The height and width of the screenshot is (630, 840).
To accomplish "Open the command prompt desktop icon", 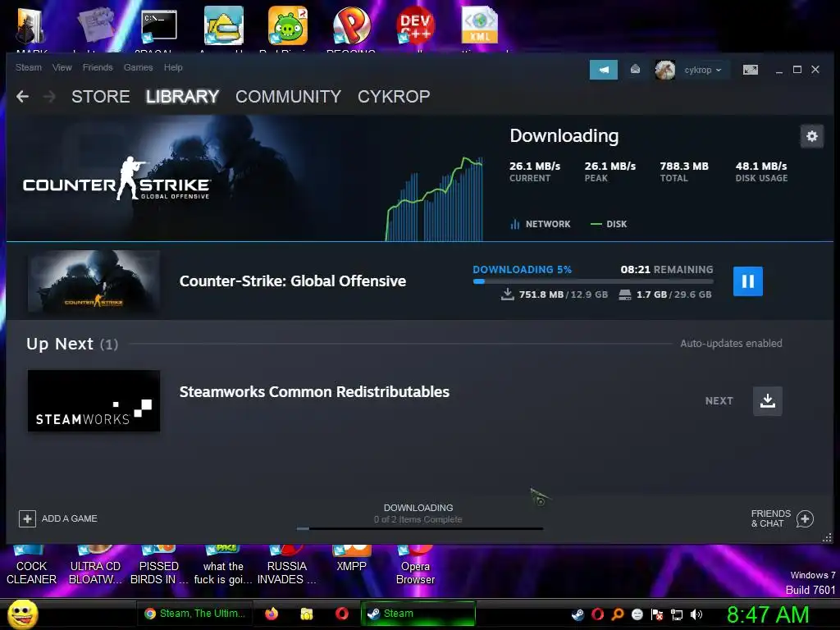I will (158, 25).
